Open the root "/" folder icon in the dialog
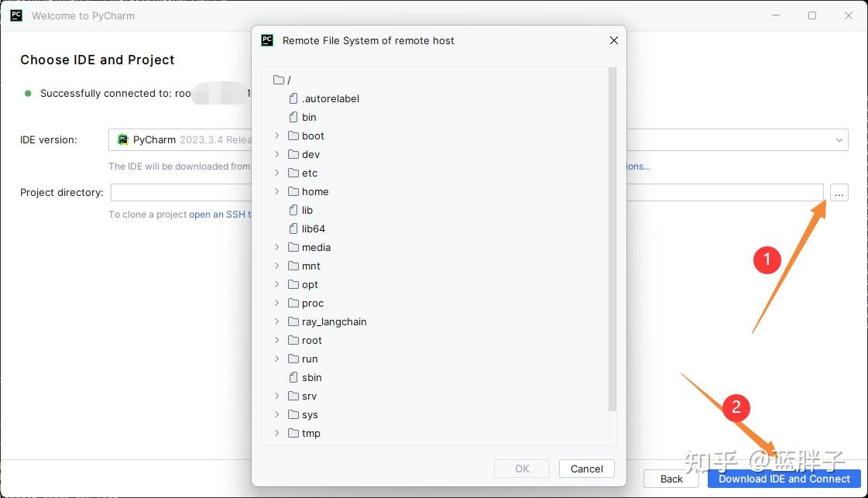This screenshot has height=498, width=868. (279, 80)
